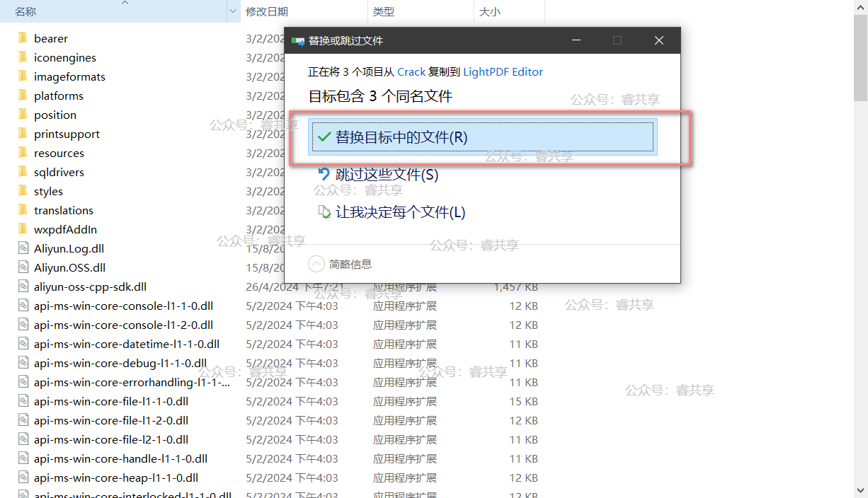Select the file name Aliyun.OSS.dll

tap(69, 267)
